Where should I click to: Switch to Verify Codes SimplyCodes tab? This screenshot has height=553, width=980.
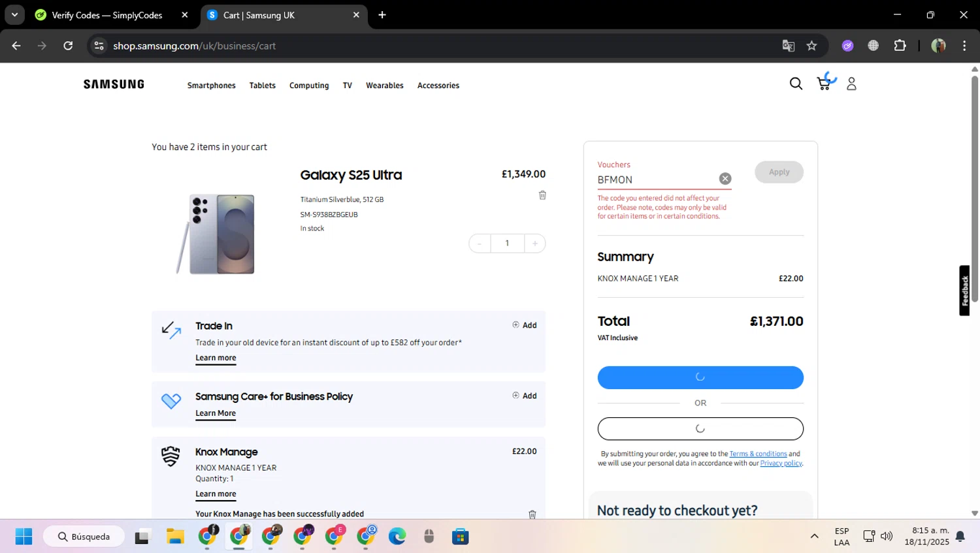[x=108, y=15]
